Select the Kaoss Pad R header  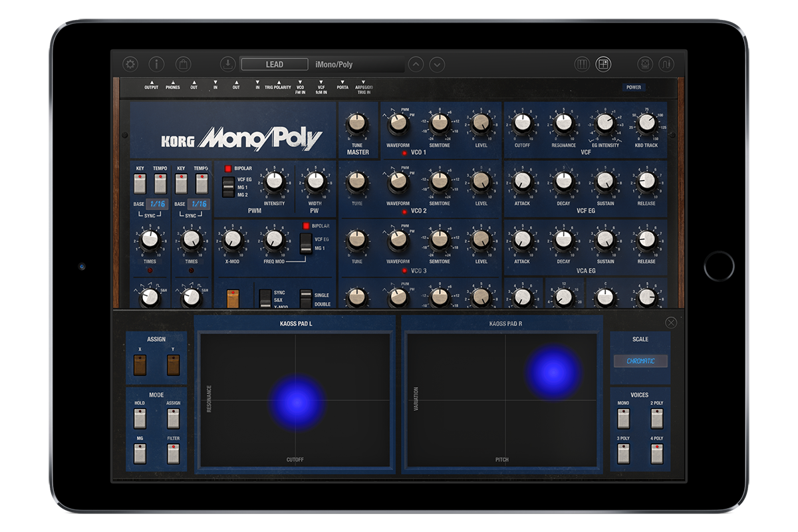click(x=502, y=324)
